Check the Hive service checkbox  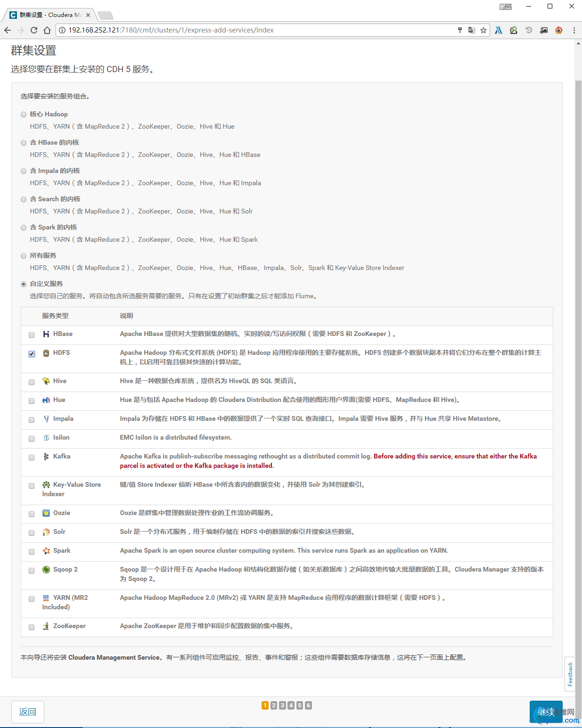click(32, 382)
